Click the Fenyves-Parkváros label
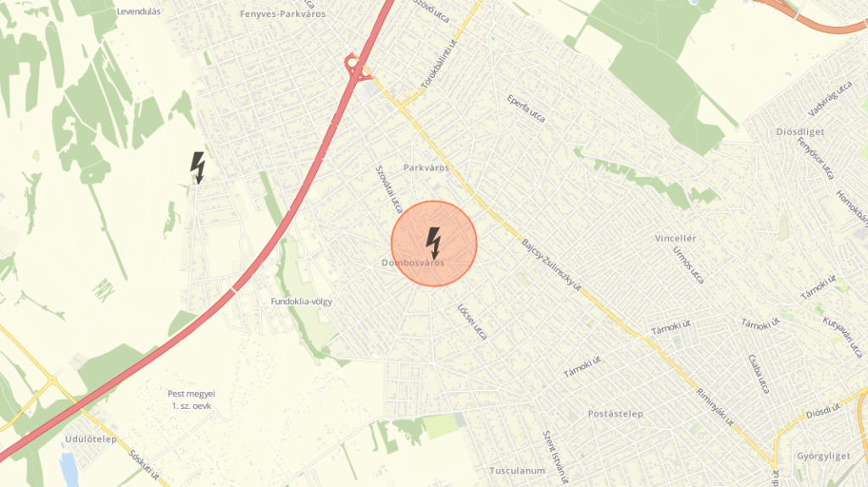 pos(283,14)
